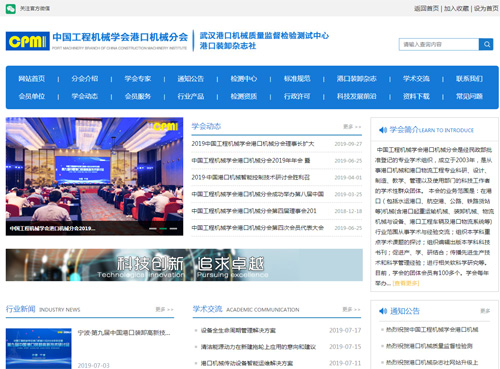Viewport: 500px width, 369px height.
Task: Open 通知公告 in the navigation bar
Action: [x=191, y=79]
